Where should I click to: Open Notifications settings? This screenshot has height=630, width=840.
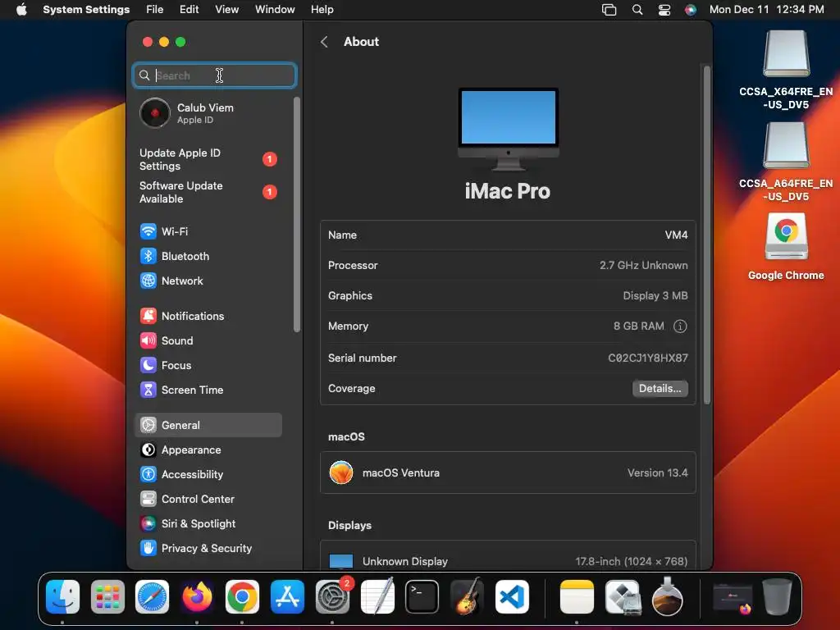tap(208, 316)
